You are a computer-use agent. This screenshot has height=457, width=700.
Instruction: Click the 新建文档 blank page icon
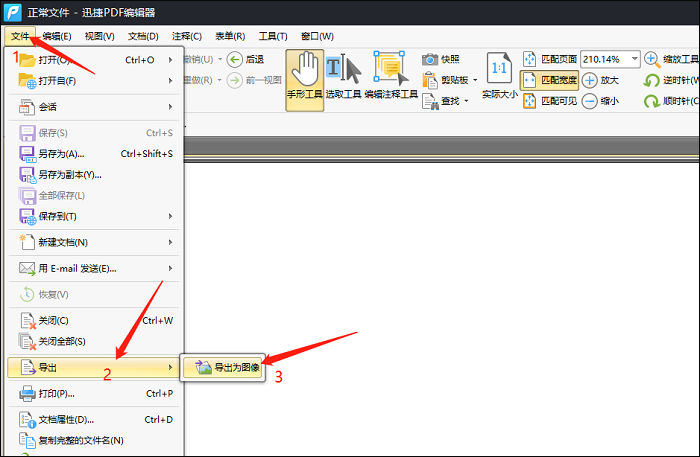[x=27, y=242]
